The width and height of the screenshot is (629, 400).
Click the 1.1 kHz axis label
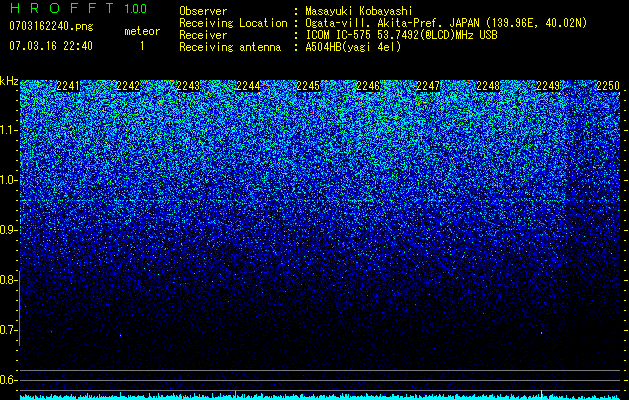point(9,130)
